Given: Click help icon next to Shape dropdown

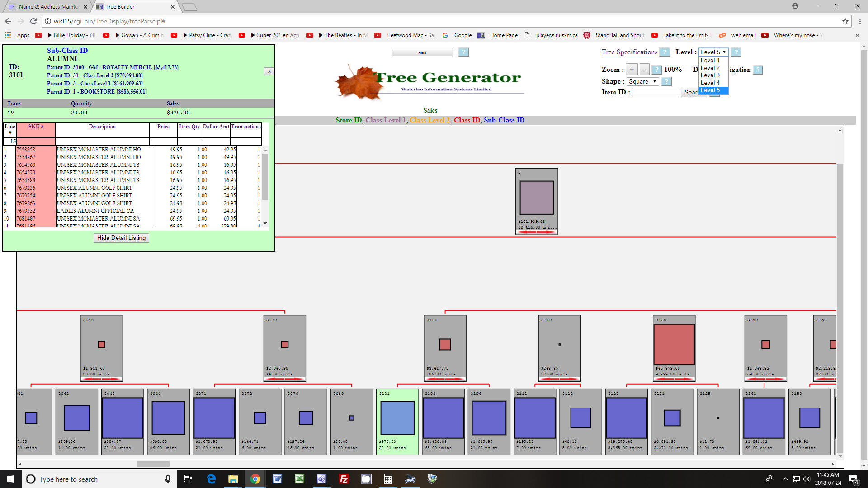Looking at the screenshot, I should 666,82.
